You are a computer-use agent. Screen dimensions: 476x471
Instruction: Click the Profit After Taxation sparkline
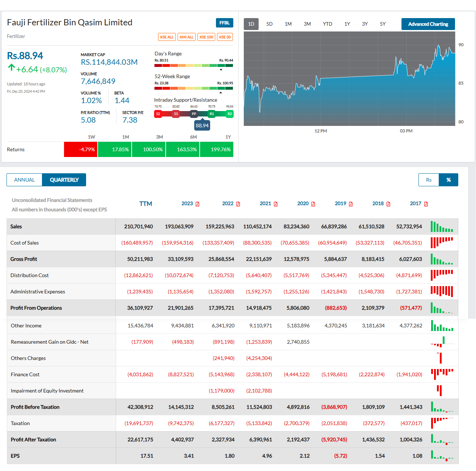442,440
